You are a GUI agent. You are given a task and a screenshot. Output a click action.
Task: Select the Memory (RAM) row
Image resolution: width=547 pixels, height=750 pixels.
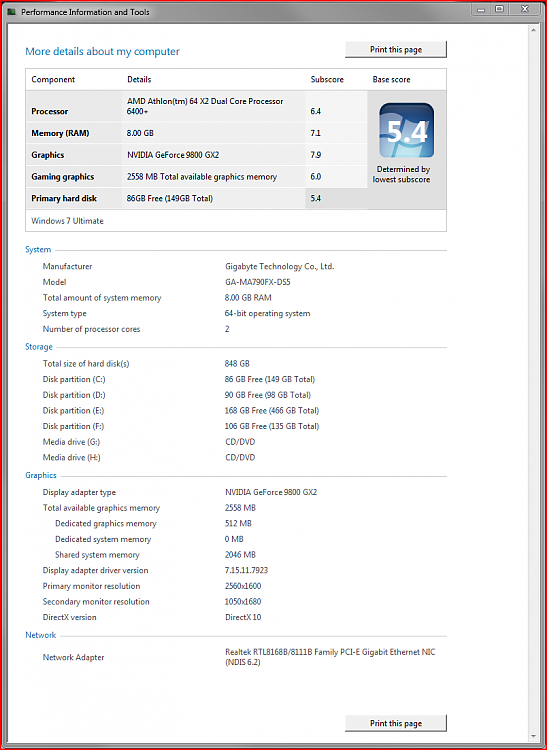pyautogui.click(x=197, y=133)
